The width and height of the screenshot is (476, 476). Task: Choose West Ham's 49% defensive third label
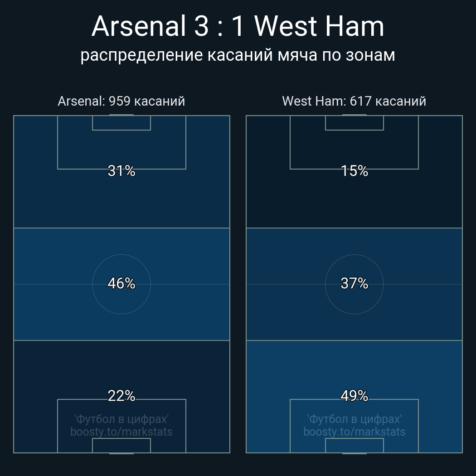coord(354,396)
